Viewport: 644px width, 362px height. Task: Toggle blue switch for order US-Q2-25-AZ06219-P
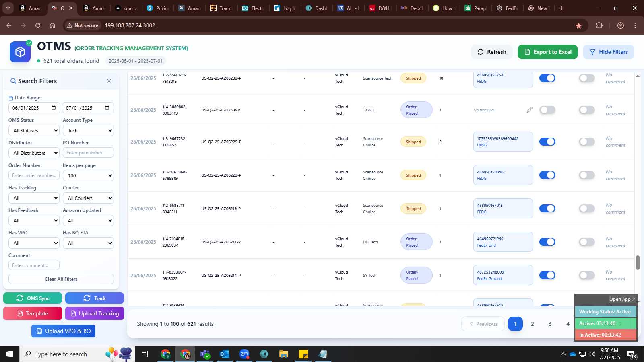pyautogui.click(x=547, y=208)
